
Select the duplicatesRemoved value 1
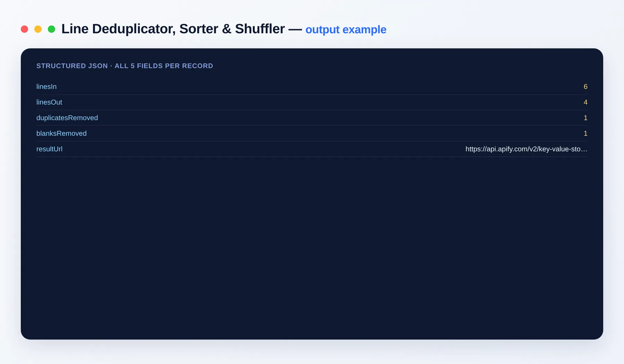(x=585, y=118)
